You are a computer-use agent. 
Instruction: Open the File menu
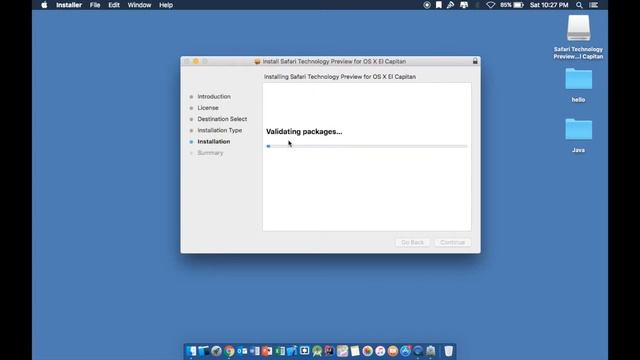(x=95, y=5)
